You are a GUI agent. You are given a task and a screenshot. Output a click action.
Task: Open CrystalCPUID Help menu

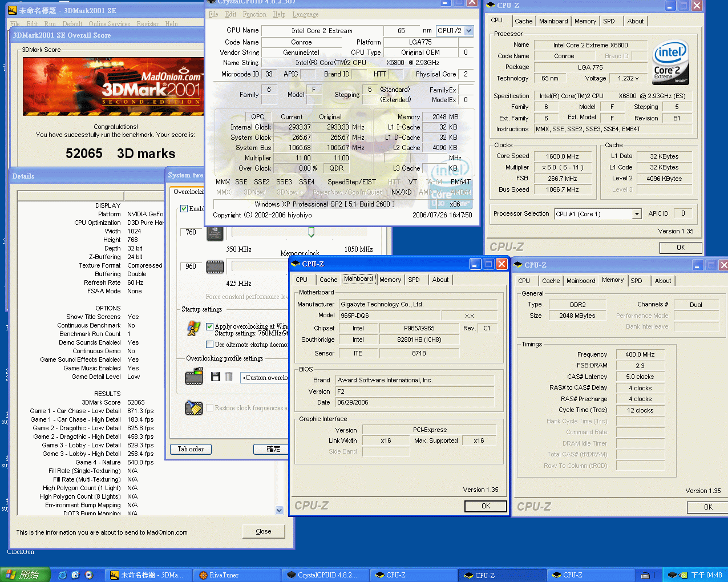(x=279, y=14)
